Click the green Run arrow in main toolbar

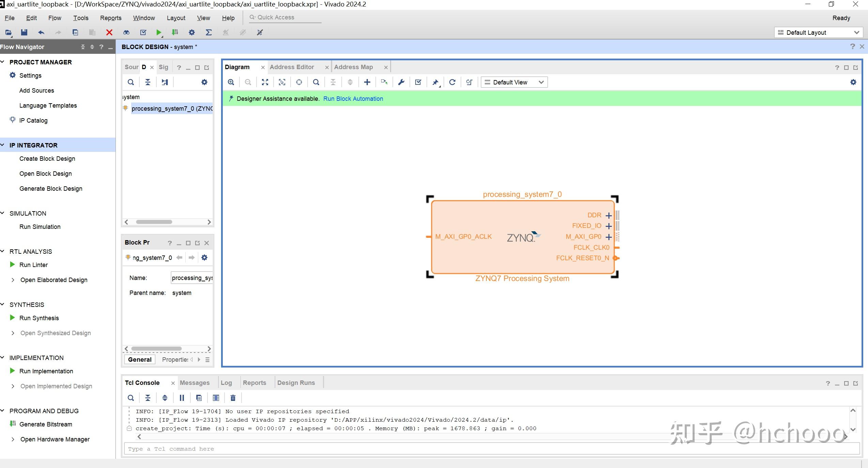pos(158,32)
